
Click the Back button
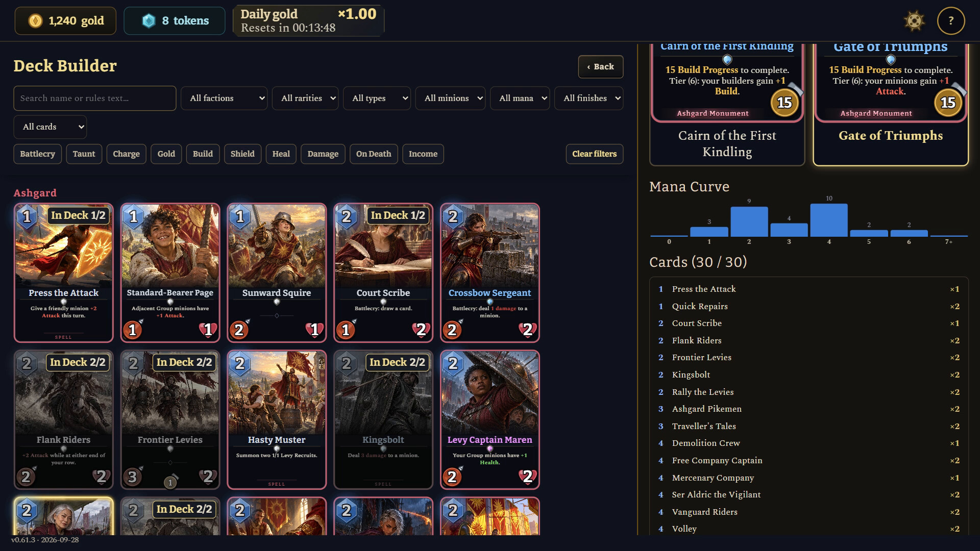click(x=600, y=67)
